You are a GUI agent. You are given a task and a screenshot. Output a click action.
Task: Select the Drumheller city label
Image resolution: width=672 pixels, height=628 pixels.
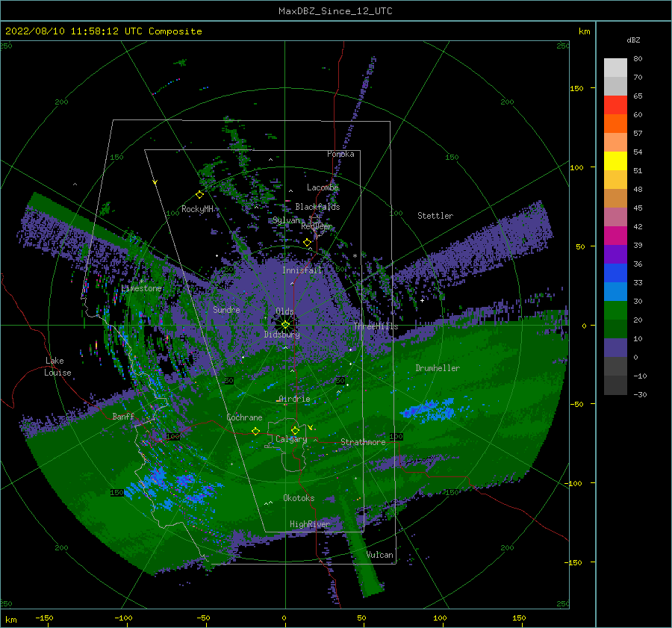(x=438, y=368)
